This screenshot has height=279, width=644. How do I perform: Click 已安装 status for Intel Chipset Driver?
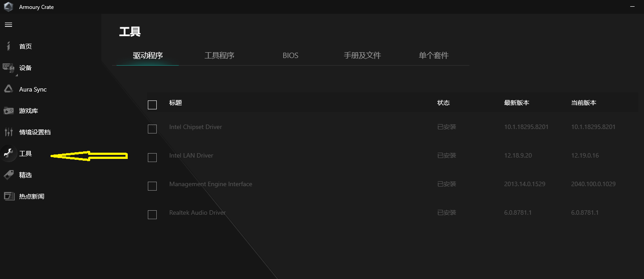447,127
